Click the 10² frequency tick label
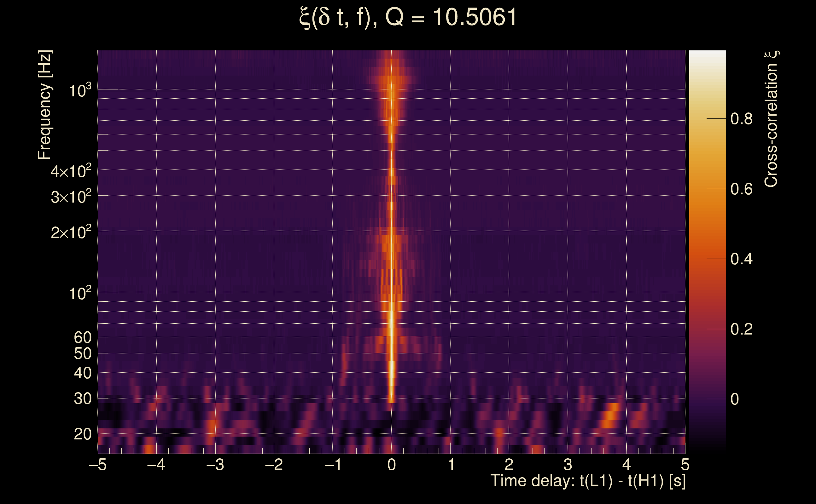 click(x=80, y=293)
